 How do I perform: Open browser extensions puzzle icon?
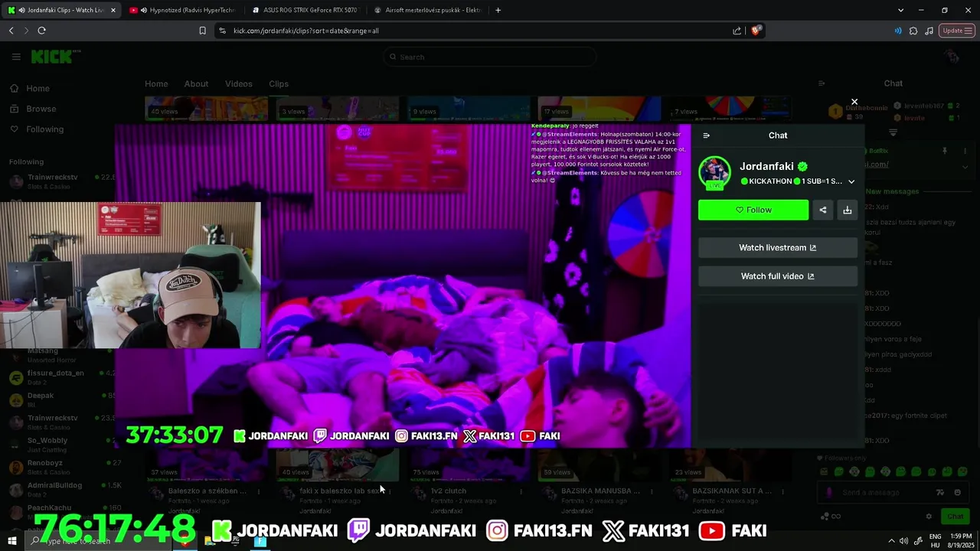coord(913,31)
